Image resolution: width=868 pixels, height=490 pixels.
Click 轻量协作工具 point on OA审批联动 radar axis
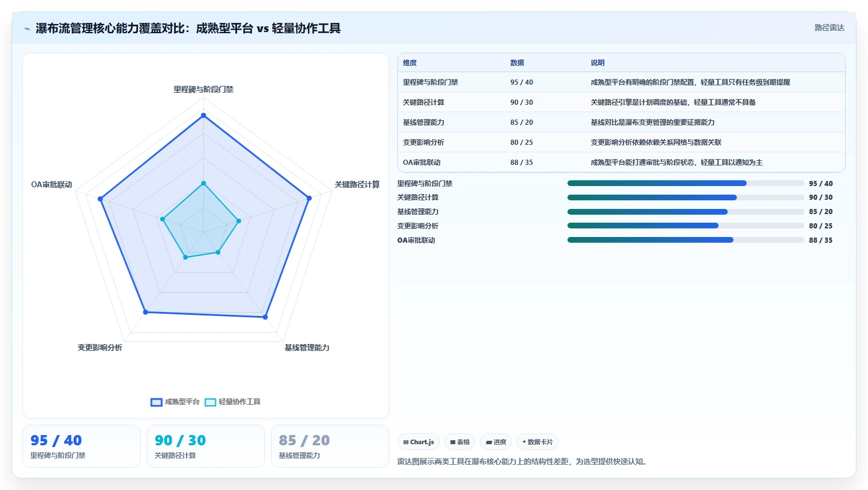coord(163,219)
